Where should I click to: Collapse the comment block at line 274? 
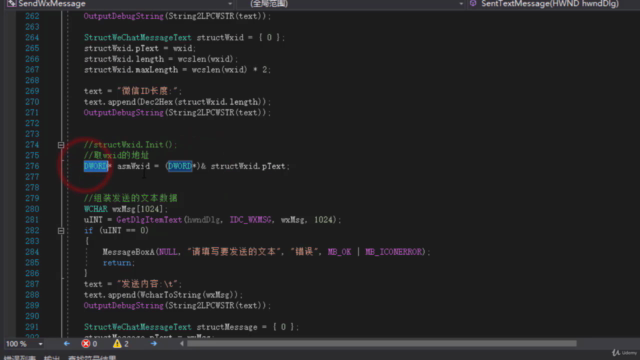(61, 145)
